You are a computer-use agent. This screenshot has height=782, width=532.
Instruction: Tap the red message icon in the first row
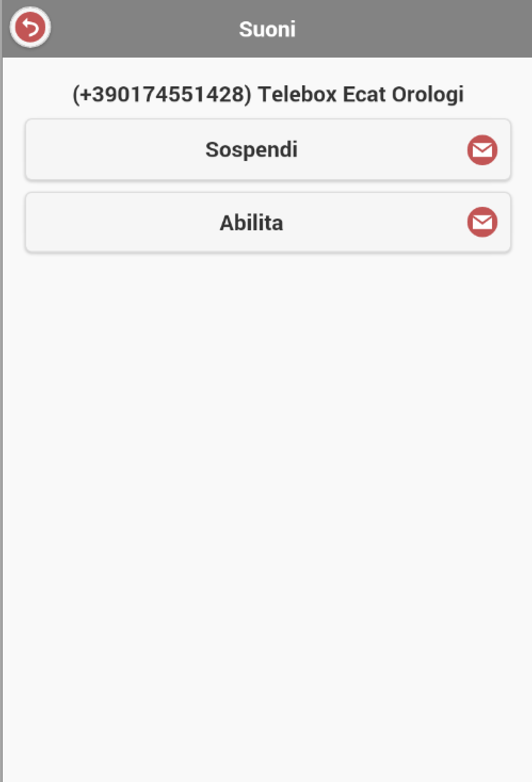[482, 150]
